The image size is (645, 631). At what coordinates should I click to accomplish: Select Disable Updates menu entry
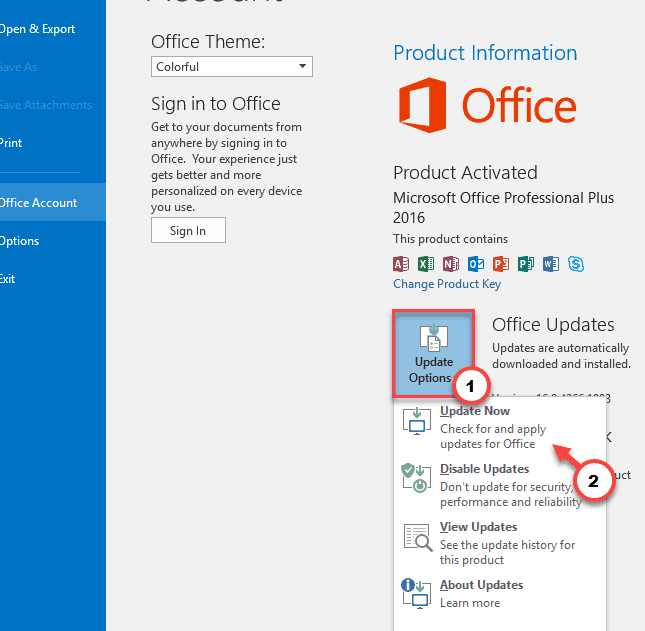500,485
